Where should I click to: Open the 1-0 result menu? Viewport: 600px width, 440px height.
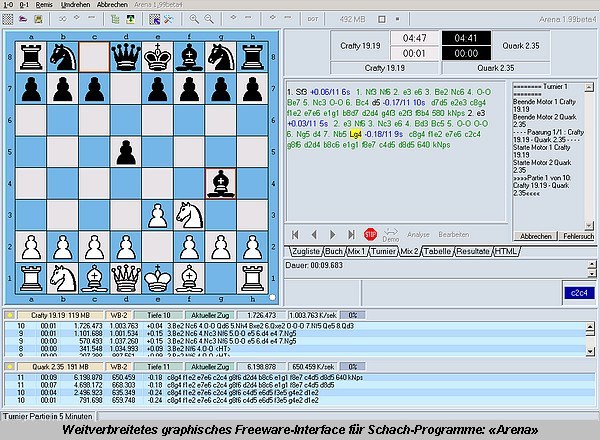[8, 5]
